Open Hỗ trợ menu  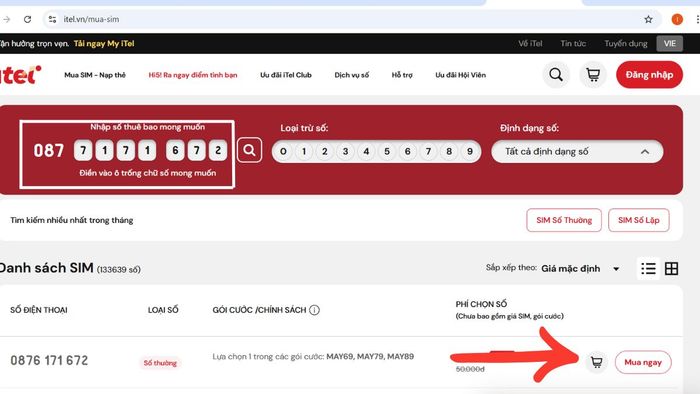click(402, 75)
